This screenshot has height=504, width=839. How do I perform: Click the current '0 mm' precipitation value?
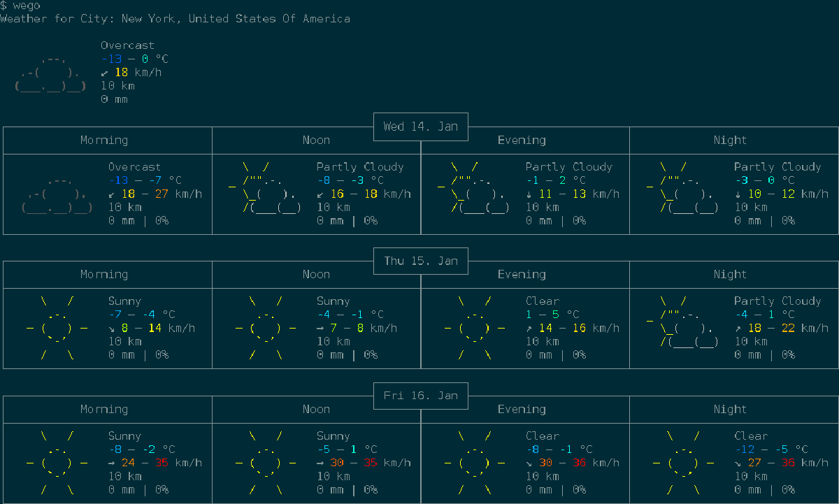click(115, 99)
